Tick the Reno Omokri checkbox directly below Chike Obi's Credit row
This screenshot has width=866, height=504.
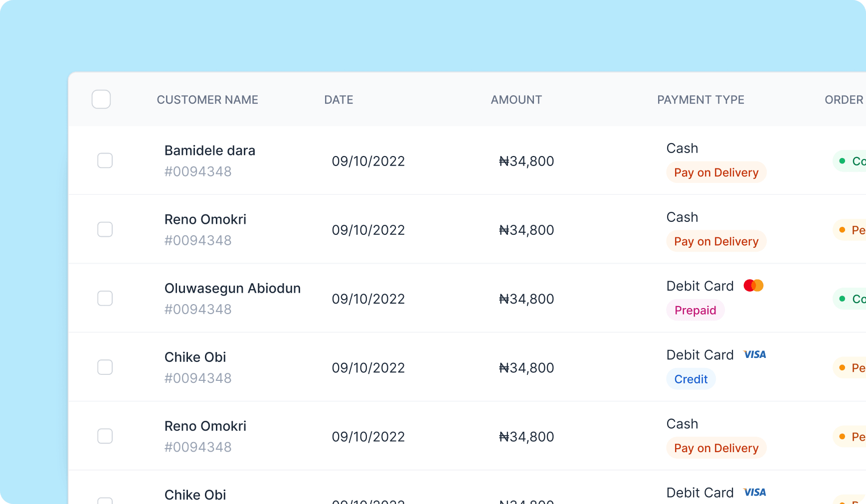tap(105, 436)
